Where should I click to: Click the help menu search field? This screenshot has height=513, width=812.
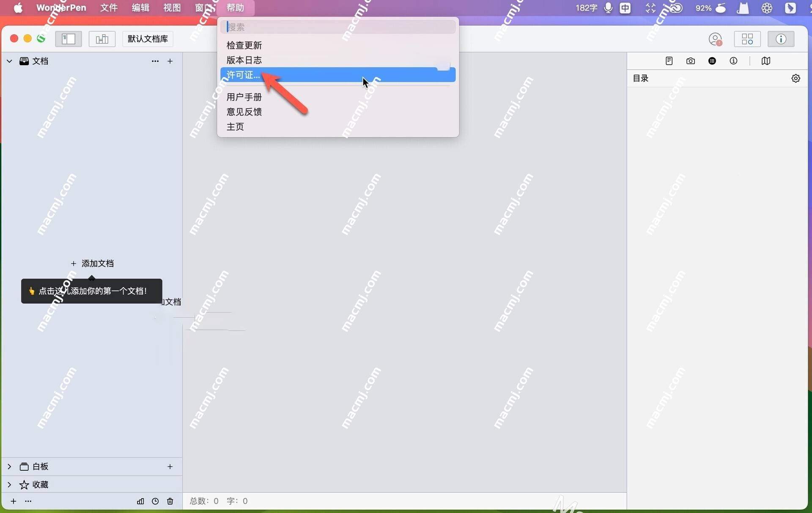pyautogui.click(x=338, y=27)
